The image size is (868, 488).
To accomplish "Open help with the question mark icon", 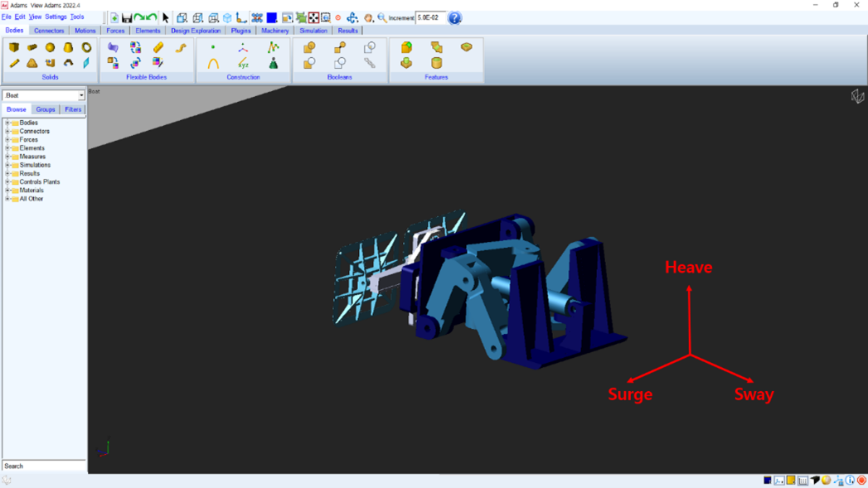I will (454, 17).
